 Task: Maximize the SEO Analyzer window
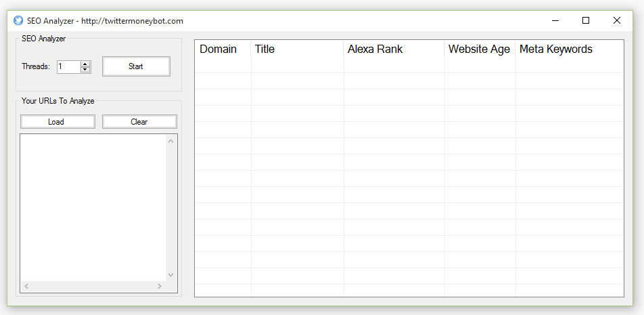tap(586, 20)
